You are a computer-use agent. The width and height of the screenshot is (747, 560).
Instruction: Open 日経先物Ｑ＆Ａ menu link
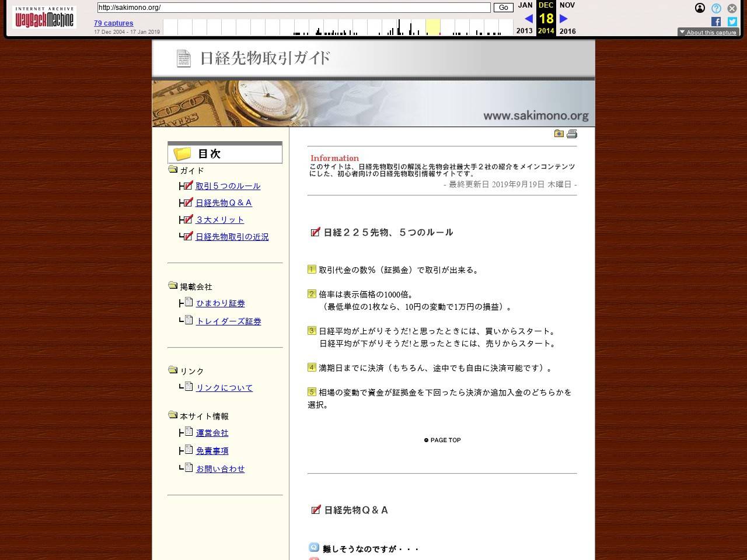point(224,203)
